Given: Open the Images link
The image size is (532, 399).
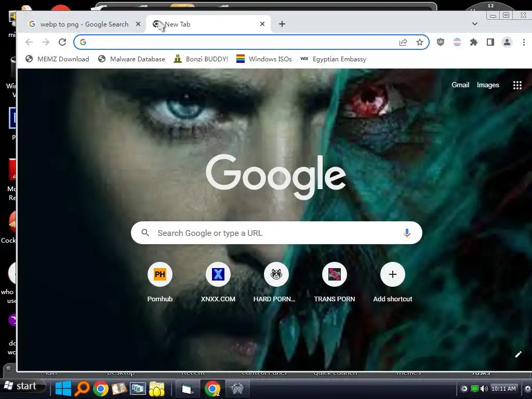Looking at the screenshot, I should pyautogui.click(x=488, y=85).
